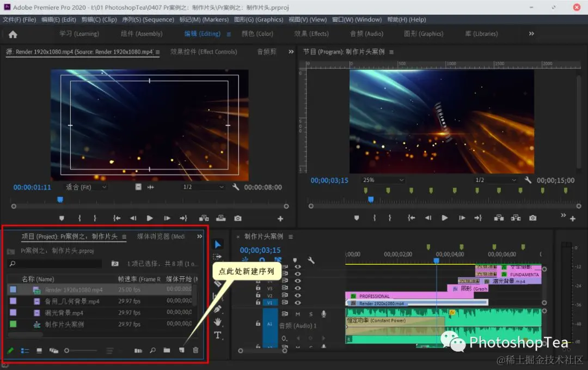
Task: Expand the Program monitor 1/2 resolution dropdown
Action: pyautogui.click(x=495, y=180)
